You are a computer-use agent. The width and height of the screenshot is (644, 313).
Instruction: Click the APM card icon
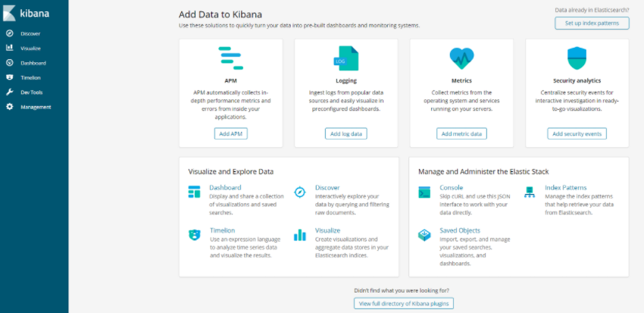click(x=231, y=58)
